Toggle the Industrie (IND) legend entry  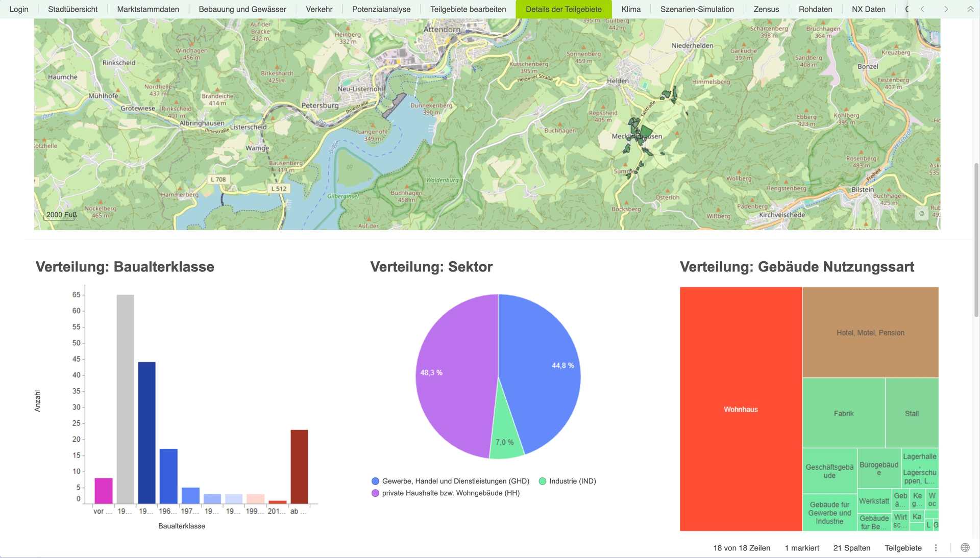pos(568,481)
